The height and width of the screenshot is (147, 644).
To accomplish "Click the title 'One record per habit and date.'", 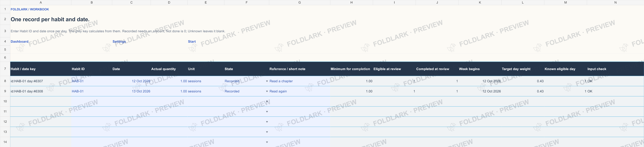I will (x=50, y=19).
